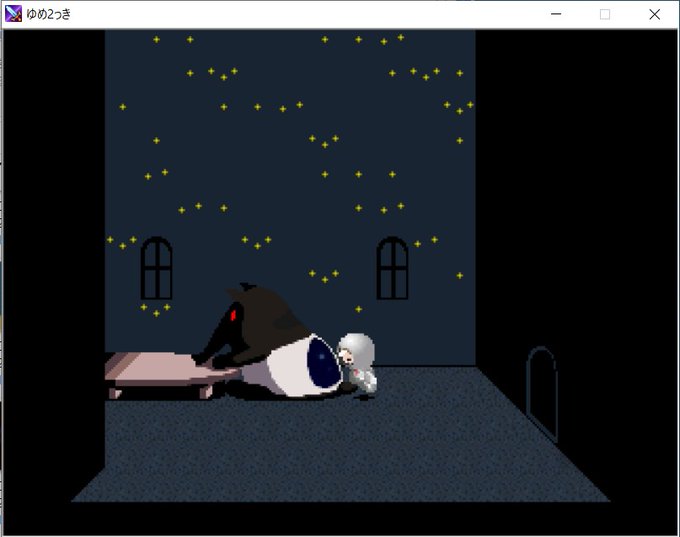Click the sword app icon in title bar
The width and height of the screenshot is (680, 537).
(x=13, y=14)
